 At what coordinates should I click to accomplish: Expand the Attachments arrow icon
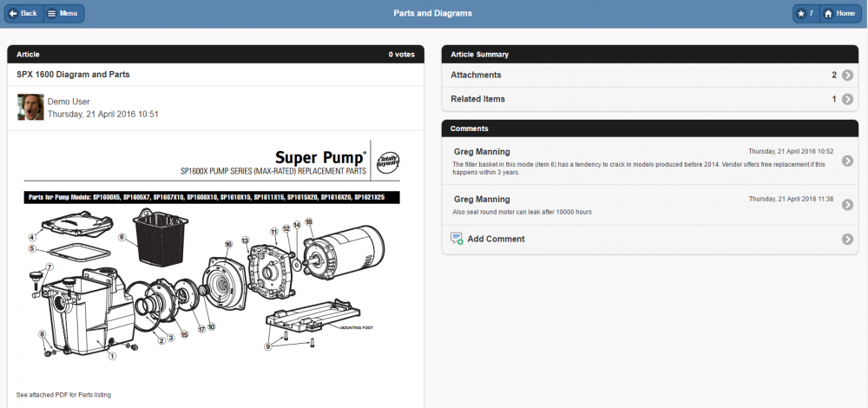[x=847, y=76]
